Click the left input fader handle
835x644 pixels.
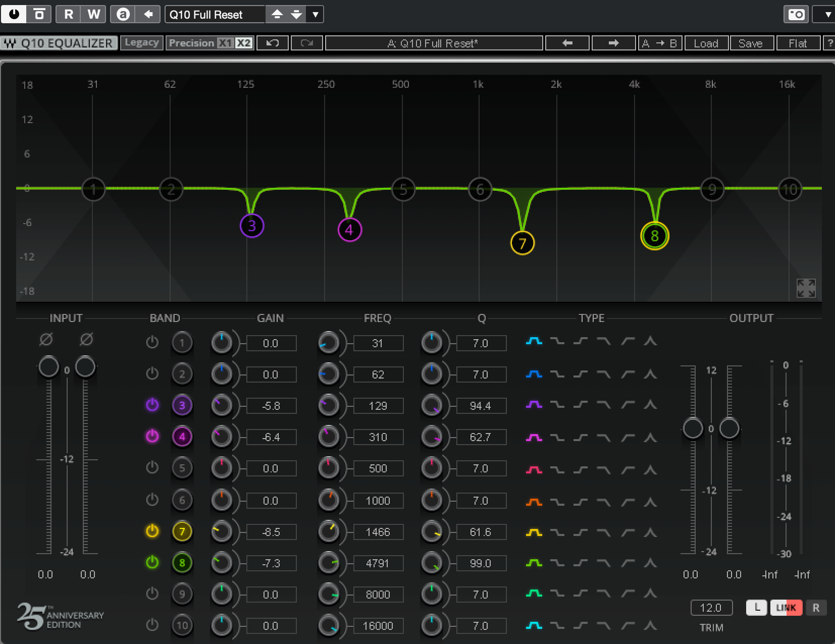coord(49,366)
